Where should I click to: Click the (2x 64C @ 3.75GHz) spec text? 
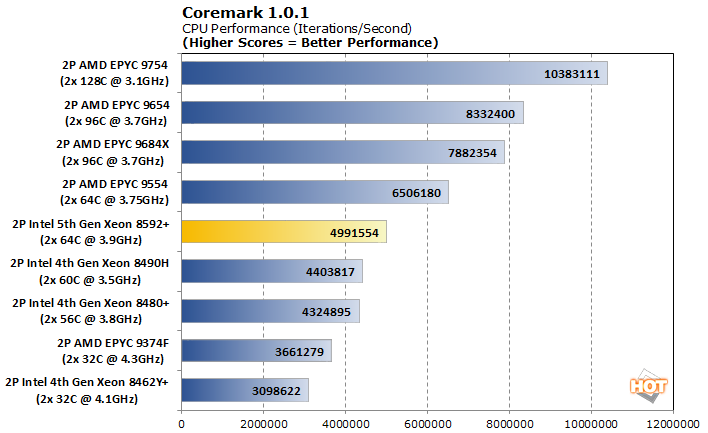click(114, 200)
